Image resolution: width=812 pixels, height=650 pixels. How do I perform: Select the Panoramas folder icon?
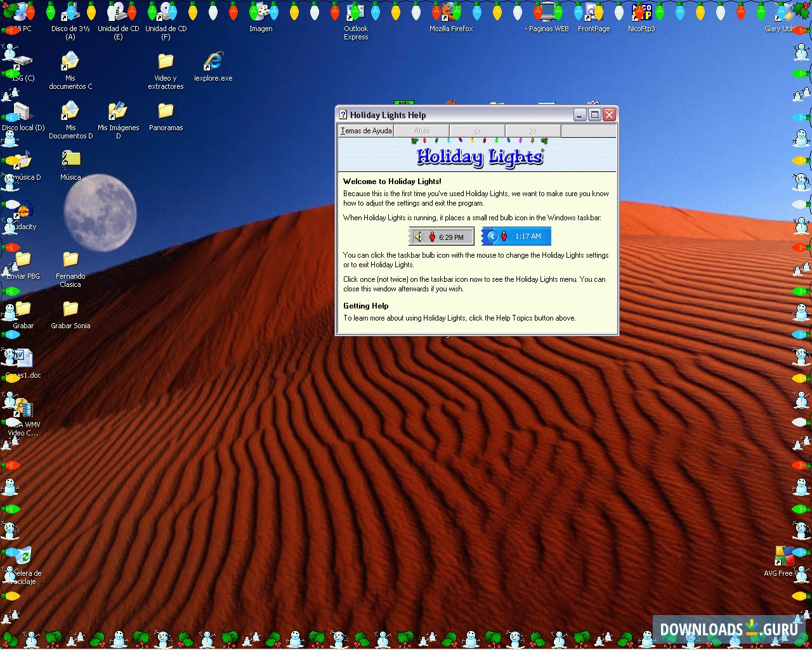coord(166,111)
